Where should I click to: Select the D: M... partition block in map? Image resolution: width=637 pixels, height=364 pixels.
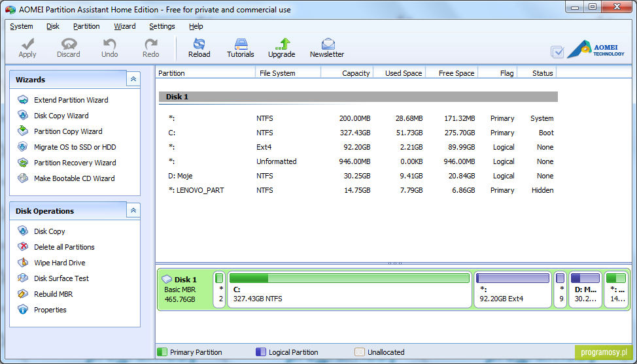585,290
